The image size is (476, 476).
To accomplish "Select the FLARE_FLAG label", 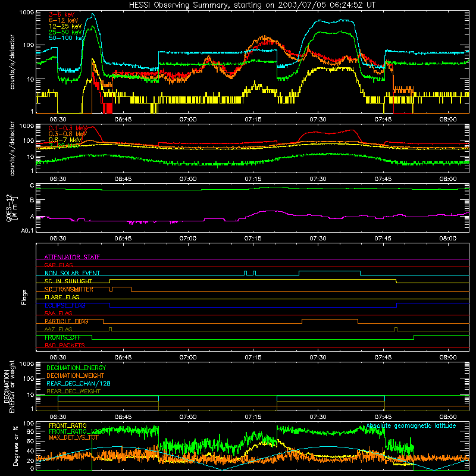I will coord(62,297).
